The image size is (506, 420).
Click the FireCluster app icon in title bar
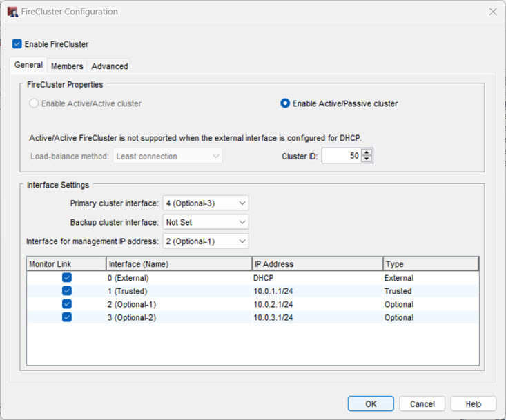tap(12, 12)
